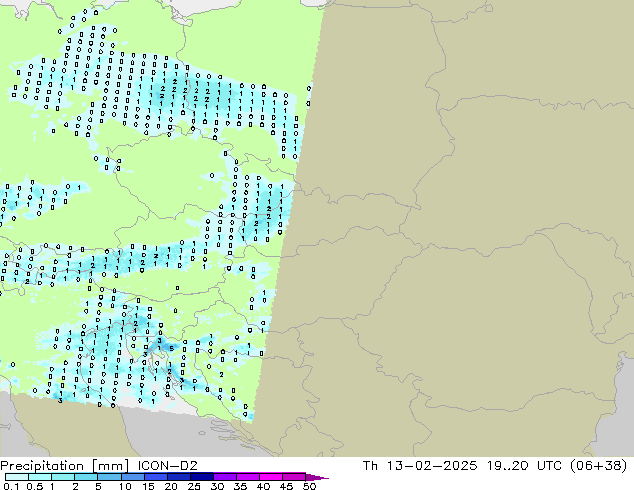Click the 0.5–1 mm legend color box

point(40,477)
